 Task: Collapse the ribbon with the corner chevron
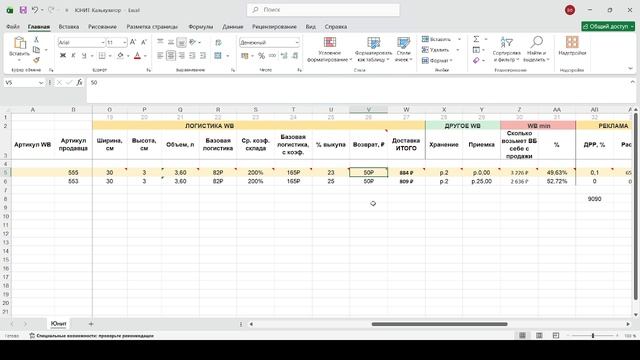630,69
